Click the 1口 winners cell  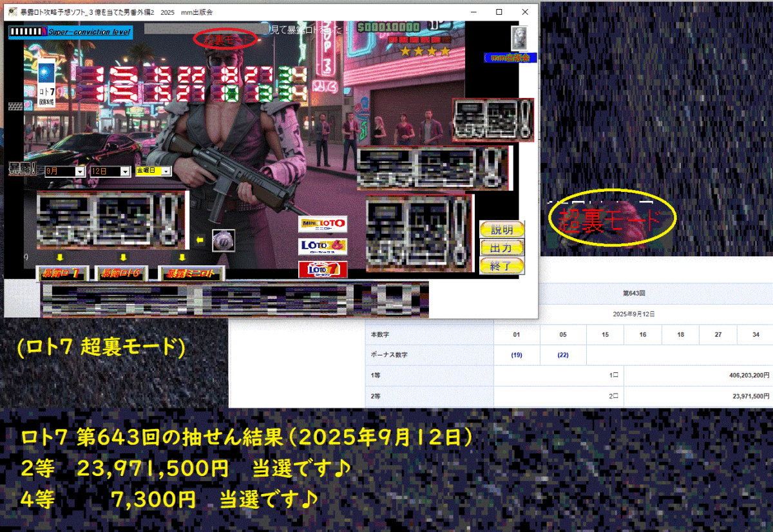point(559,375)
